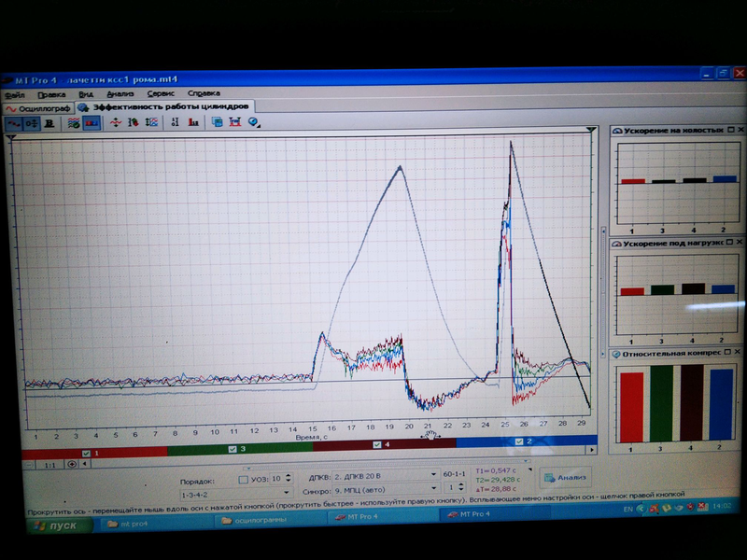Image resolution: width=747 pixels, height=560 pixels.
Task: Click the left top triangle graph marker
Action: (x=11, y=137)
